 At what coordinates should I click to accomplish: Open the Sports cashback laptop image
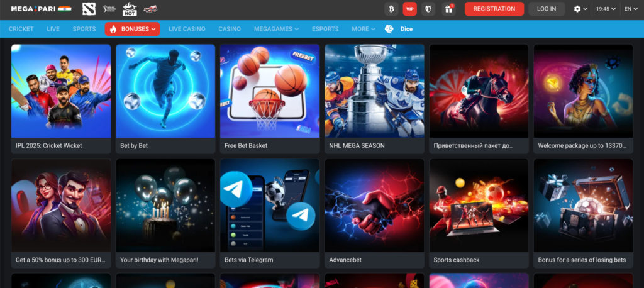point(479,206)
